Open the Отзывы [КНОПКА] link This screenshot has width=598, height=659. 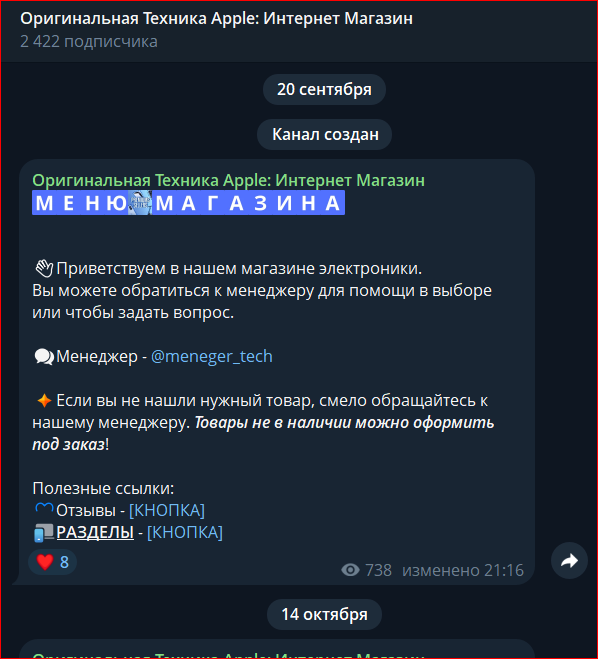[x=167, y=510]
